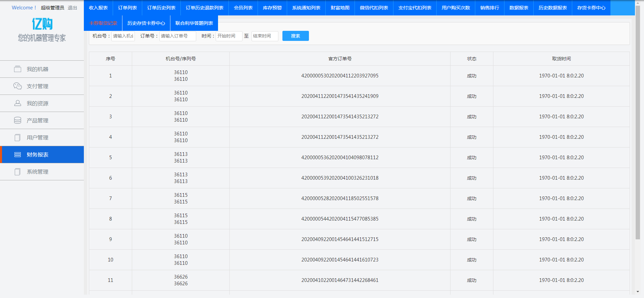Viewport: 644px width, 298px height.
Task: Open the 开始时间 date picker
Action: 229,36
